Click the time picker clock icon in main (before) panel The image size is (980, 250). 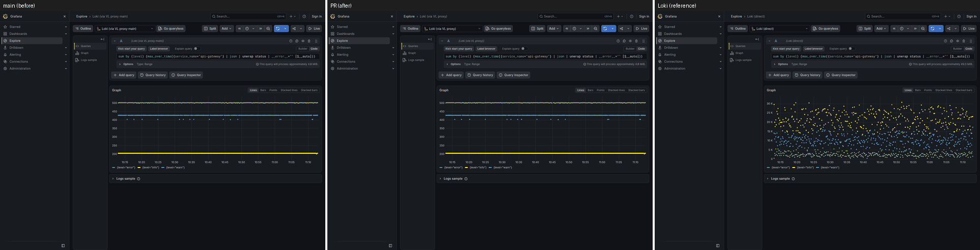pyautogui.click(x=247, y=29)
